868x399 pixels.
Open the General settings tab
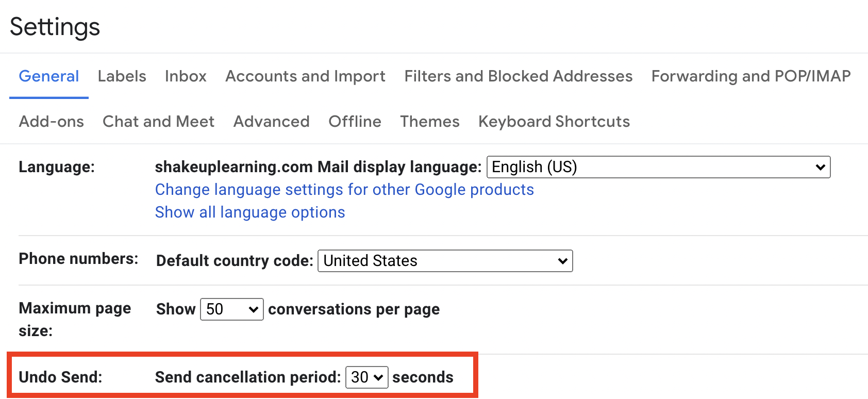point(49,76)
